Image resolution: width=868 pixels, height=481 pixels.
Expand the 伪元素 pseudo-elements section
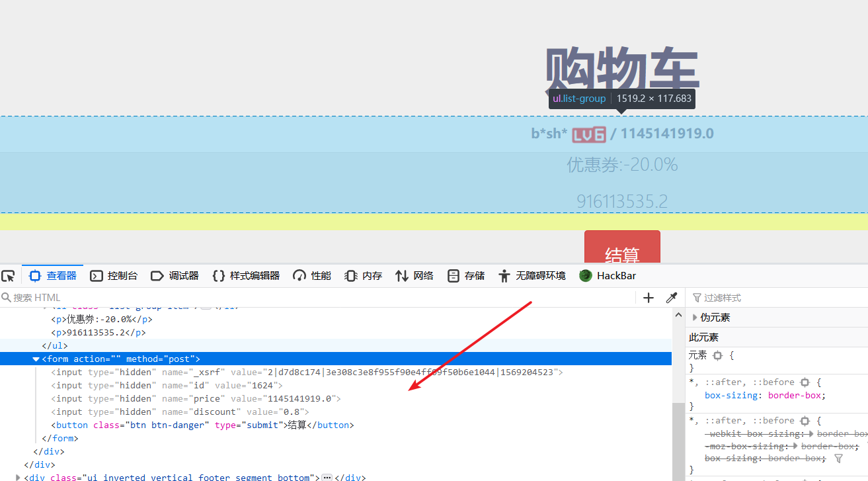click(x=695, y=318)
